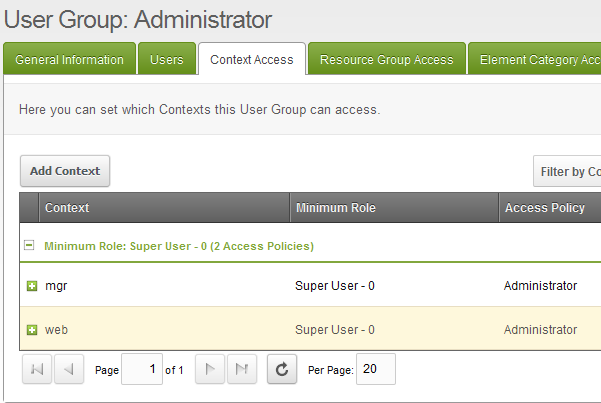
Task: Click the Filter by button
Action: click(x=568, y=171)
